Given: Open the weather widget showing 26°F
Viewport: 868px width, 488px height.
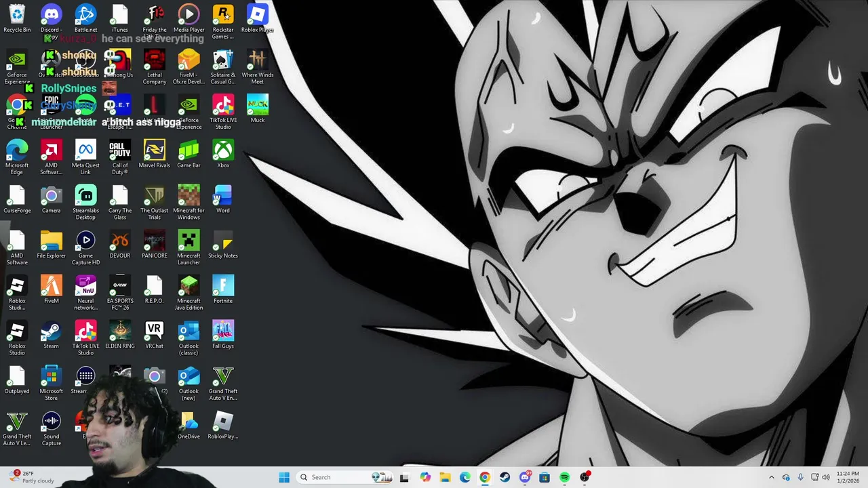Looking at the screenshot, I should pos(31,477).
